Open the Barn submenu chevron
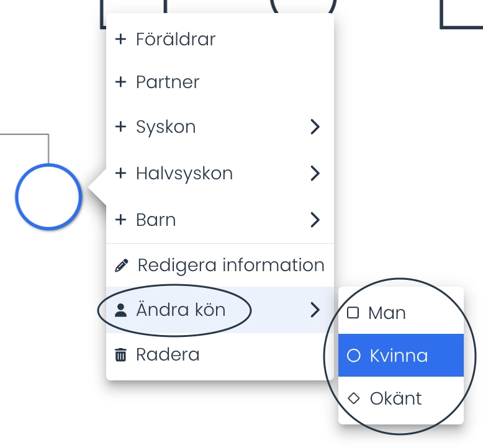This screenshot has height=448, width=483. (315, 220)
